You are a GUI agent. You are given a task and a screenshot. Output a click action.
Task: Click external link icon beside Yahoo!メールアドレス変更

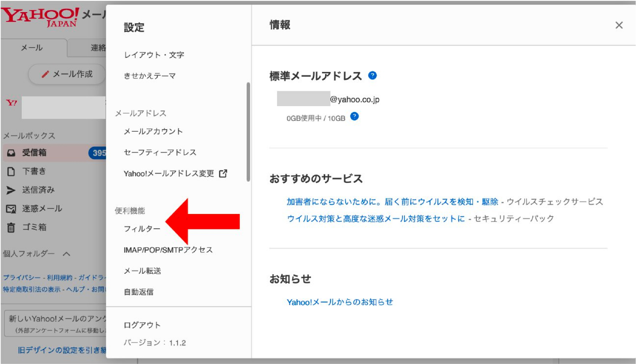pos(223,173)
